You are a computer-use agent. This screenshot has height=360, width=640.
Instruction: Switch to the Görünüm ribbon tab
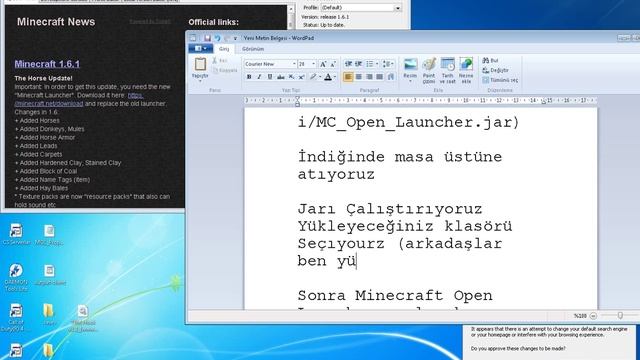(x=253, y=49)
